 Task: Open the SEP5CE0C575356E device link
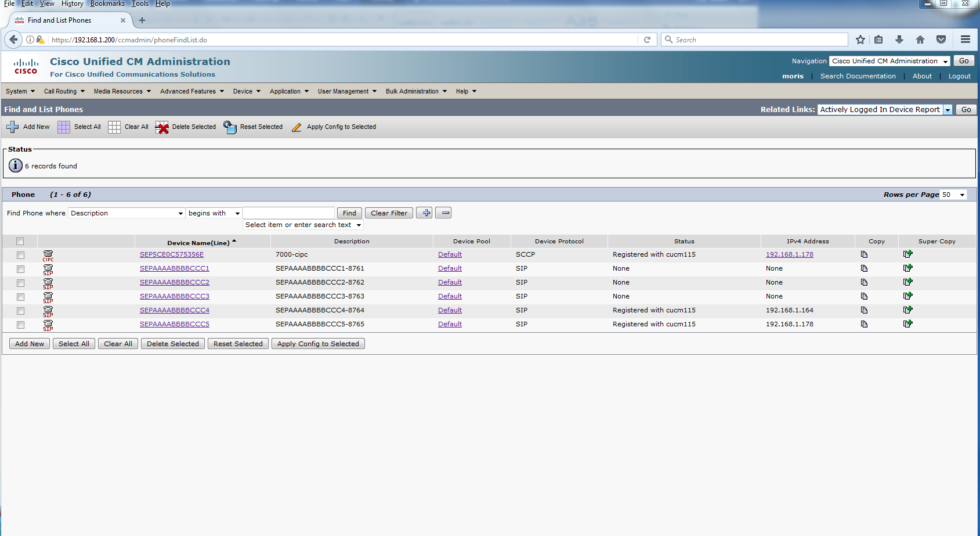pos(172,254)
